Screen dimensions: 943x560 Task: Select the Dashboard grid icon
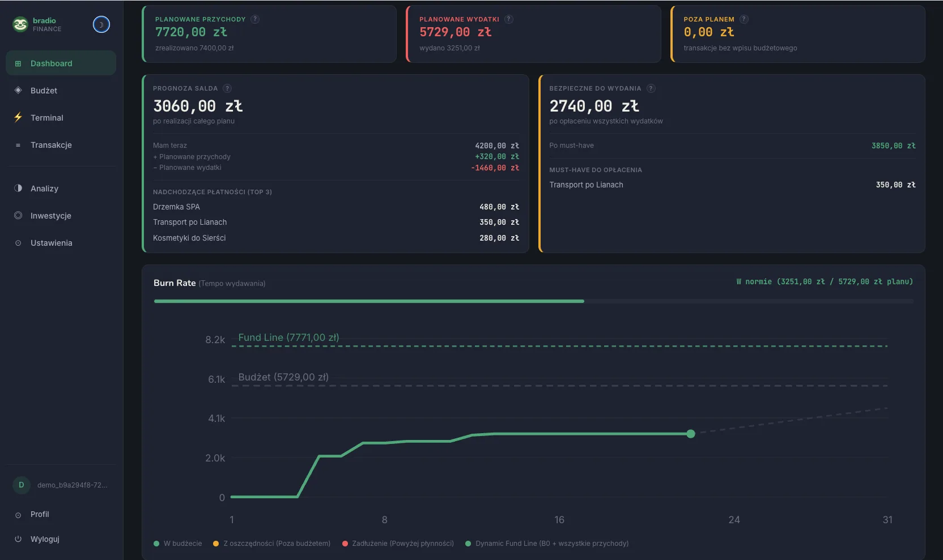point(18,63)
